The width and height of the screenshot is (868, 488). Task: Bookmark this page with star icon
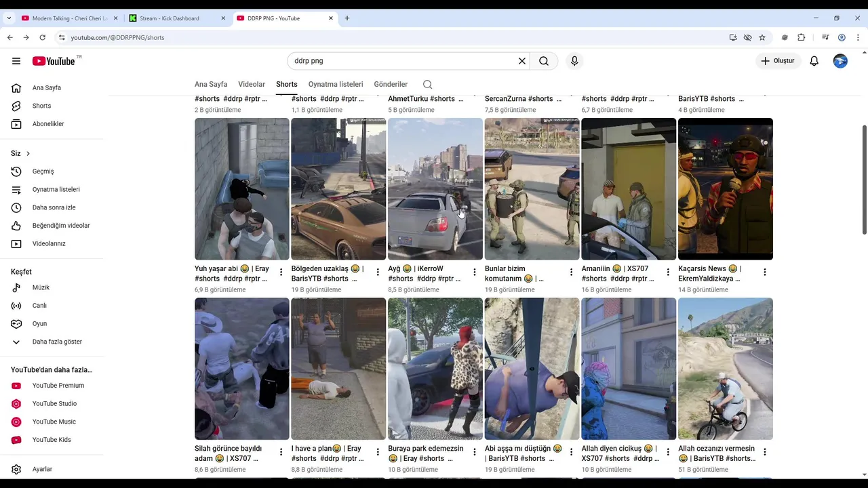point(762,37)
